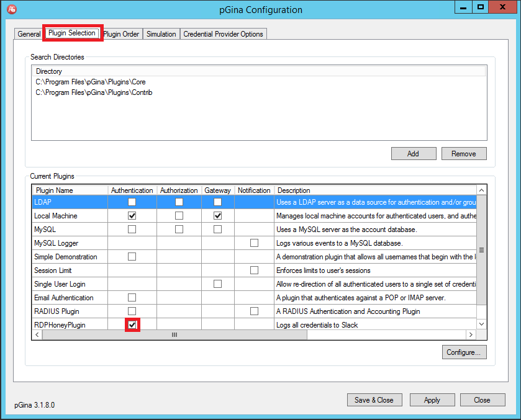Open Credential Provider Options tab
Screen dimensions: 521x420
(x=224, y=34)
